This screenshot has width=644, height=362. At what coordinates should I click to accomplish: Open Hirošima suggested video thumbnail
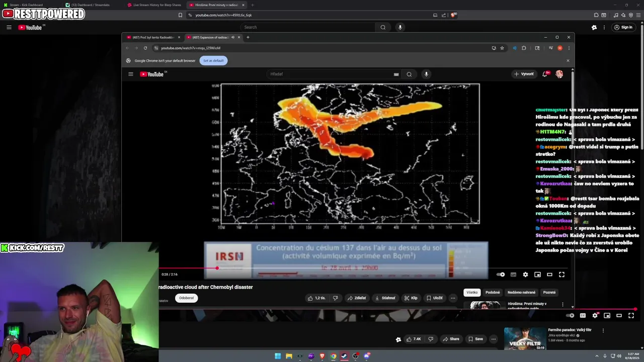tap(486, 305)
